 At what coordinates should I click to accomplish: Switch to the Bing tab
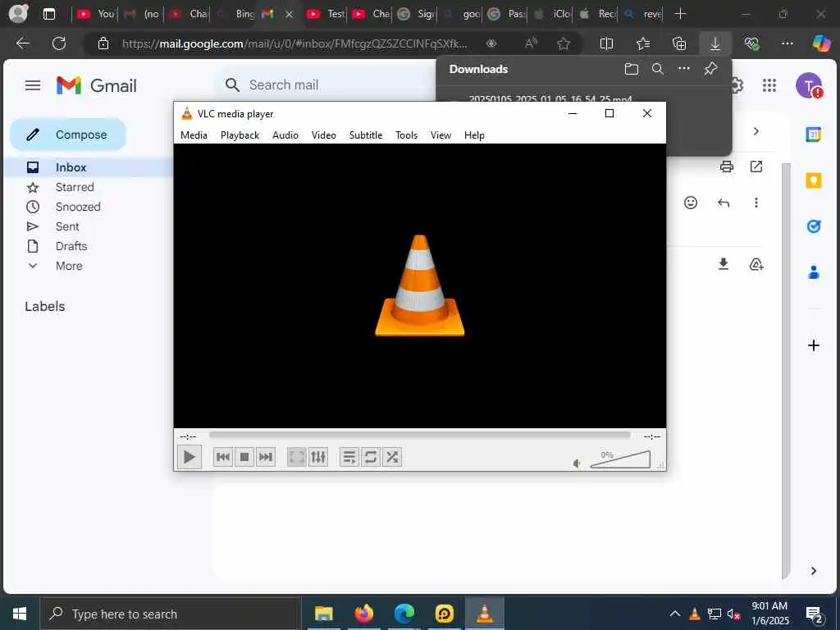click(236, 14)
